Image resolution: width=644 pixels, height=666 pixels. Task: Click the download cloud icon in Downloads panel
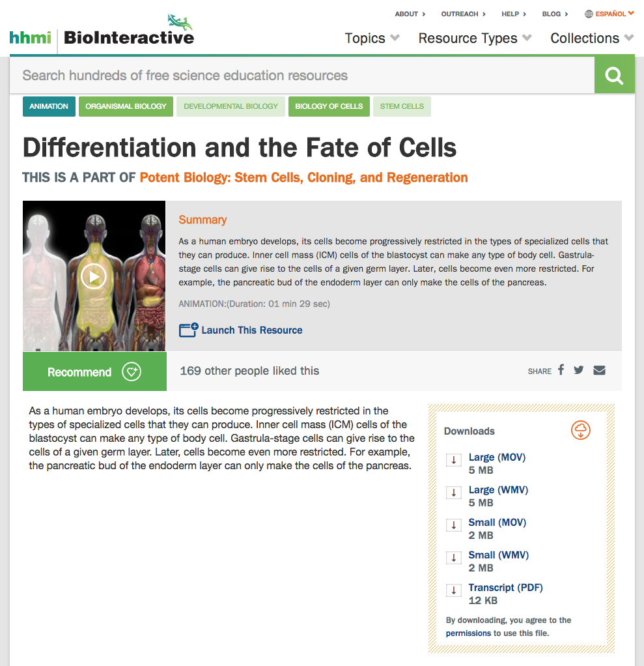click(580, 430)
